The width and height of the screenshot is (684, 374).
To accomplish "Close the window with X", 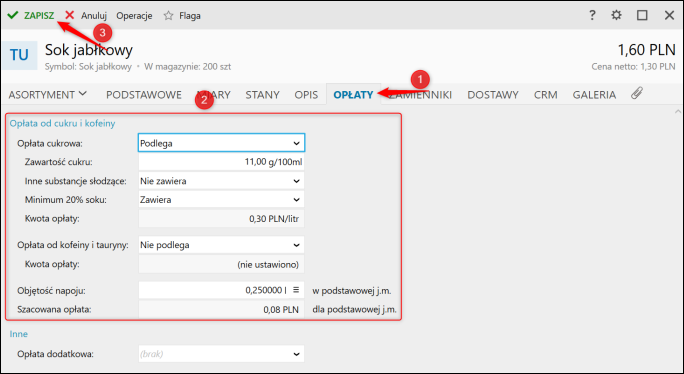I will [x=669, y=15].
